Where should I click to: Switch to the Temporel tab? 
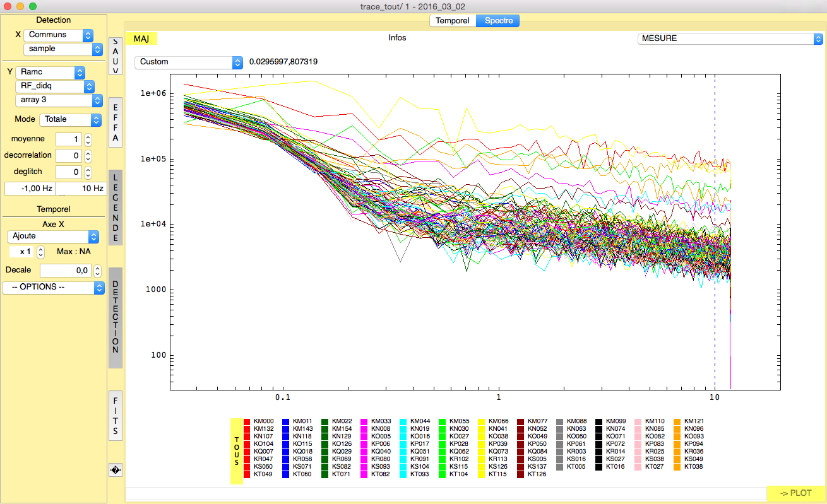point(452,21)
